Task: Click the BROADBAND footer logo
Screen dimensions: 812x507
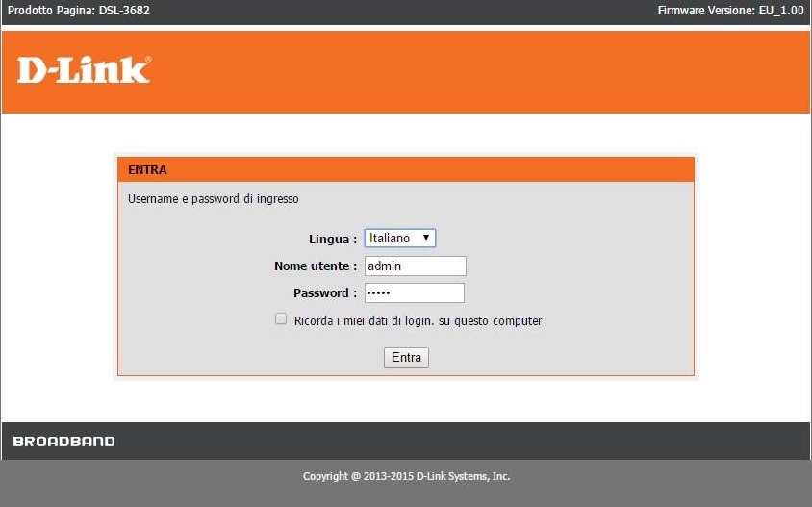Action: (63, 442)
